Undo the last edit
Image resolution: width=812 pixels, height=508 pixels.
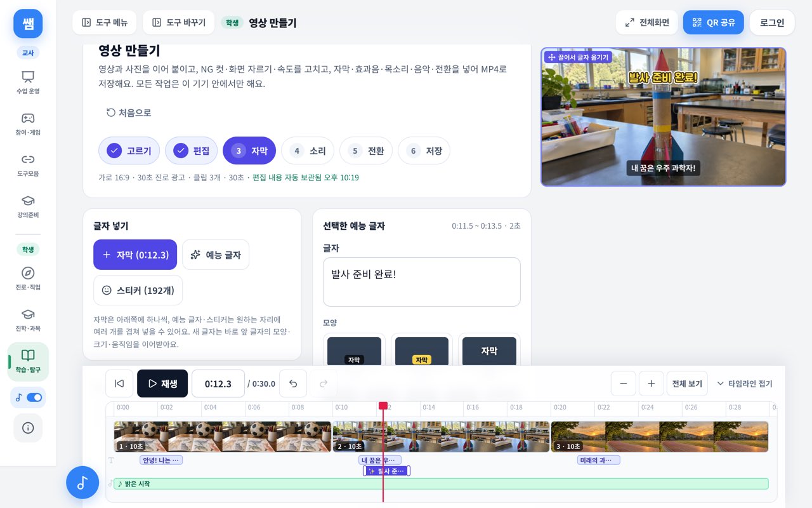[293, 384]
